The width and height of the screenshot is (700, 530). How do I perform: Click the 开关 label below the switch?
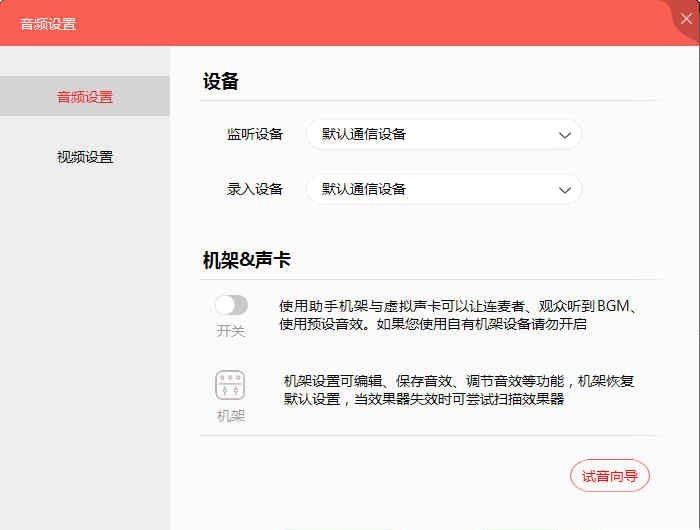(x=231, y=331)
